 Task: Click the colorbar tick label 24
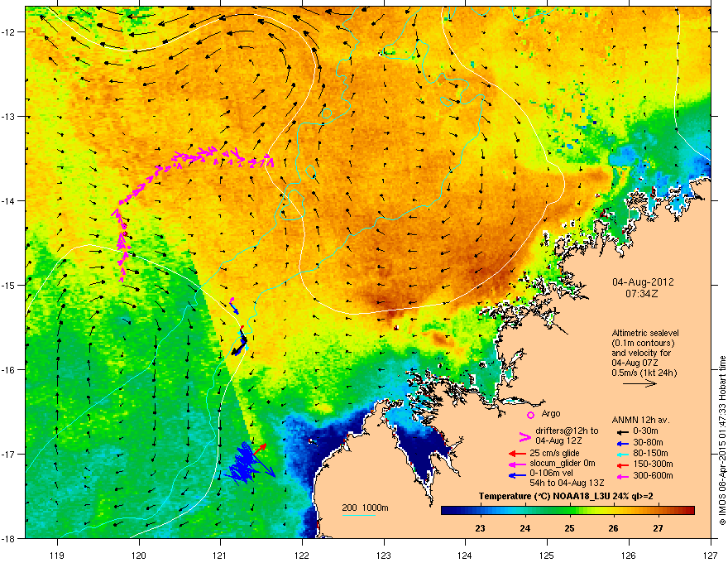(x=525, y=528)
